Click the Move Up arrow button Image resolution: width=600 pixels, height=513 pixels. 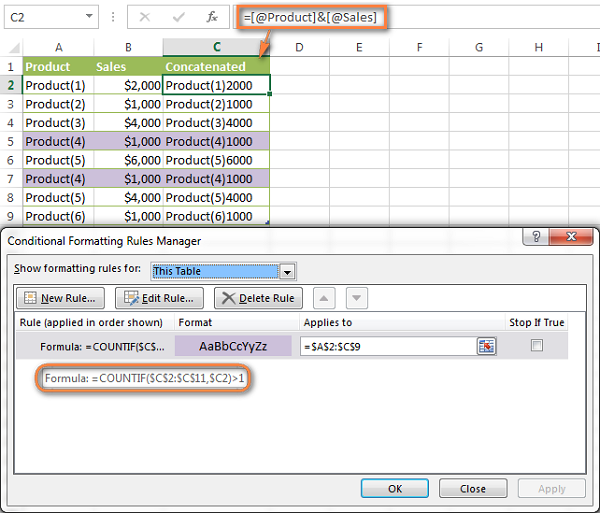324,298
